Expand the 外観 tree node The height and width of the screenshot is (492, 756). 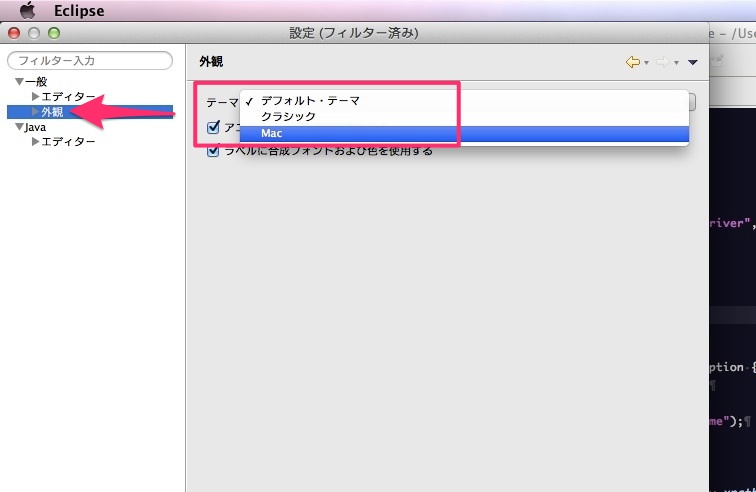pyautogui.click(x=35, y=112)
